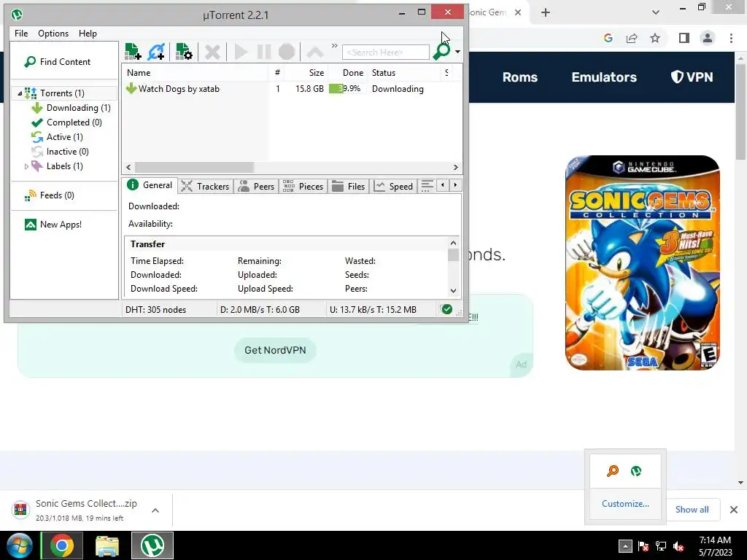This screenshot has width=747, height=560.
Task: Click download speed status bar entry
Action: click(260, 309)
